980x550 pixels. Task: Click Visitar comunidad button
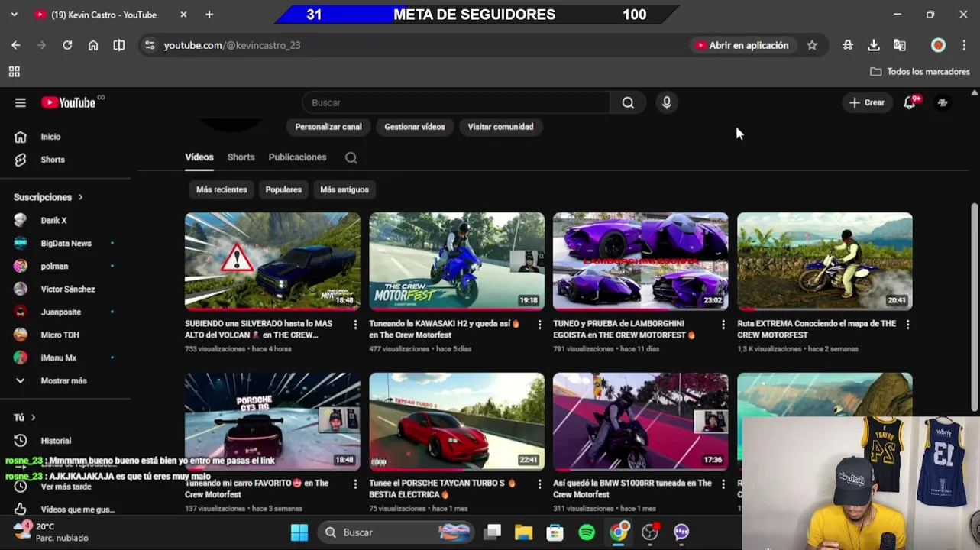point(500,127)
